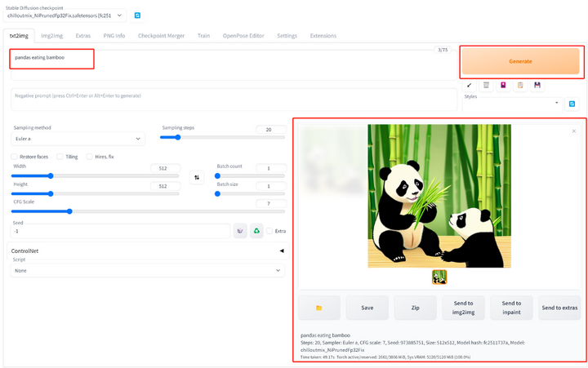Click the arrow icon to read last prompt
The image size is (588, 368).
pos(469,86)
